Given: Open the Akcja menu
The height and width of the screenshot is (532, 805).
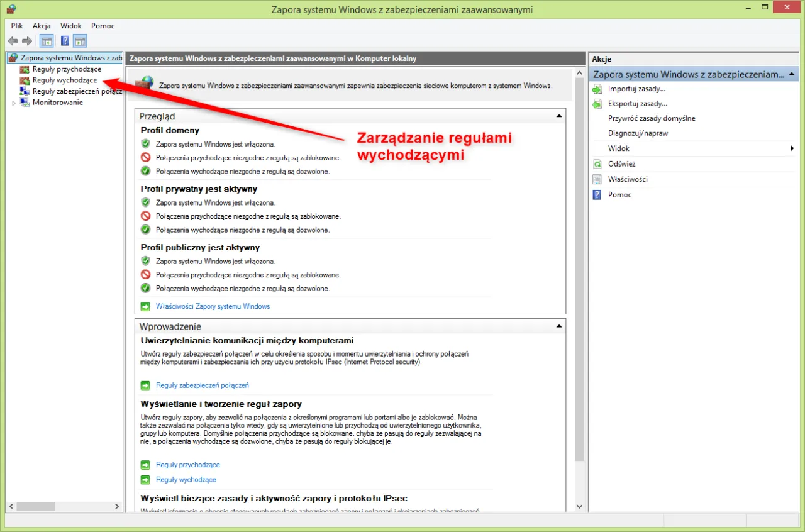Looking at the screenshot, I should point(42,26).
